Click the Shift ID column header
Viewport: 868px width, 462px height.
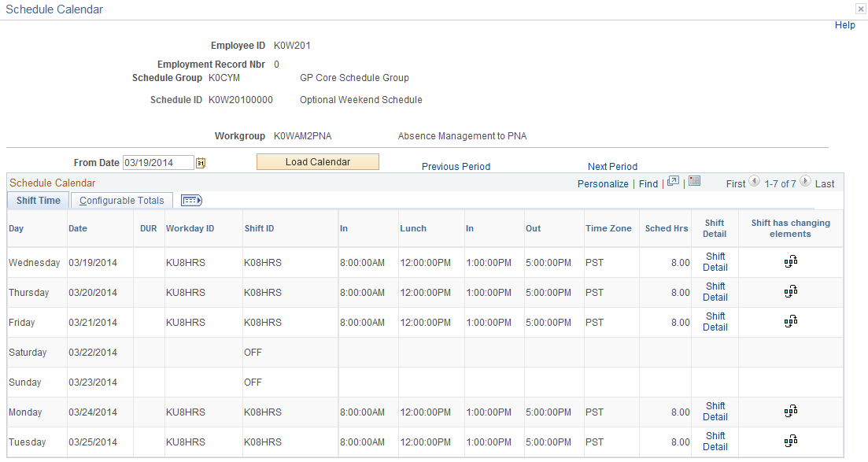pos(259,228)
